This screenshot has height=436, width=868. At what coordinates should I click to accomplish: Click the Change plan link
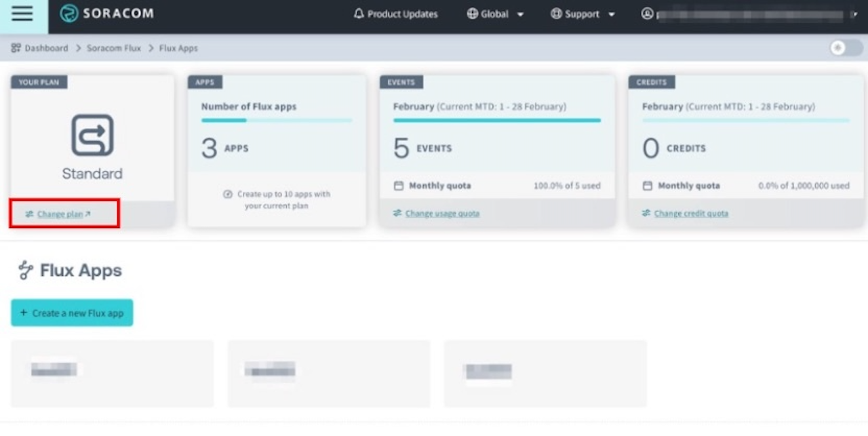pos(60,214)
